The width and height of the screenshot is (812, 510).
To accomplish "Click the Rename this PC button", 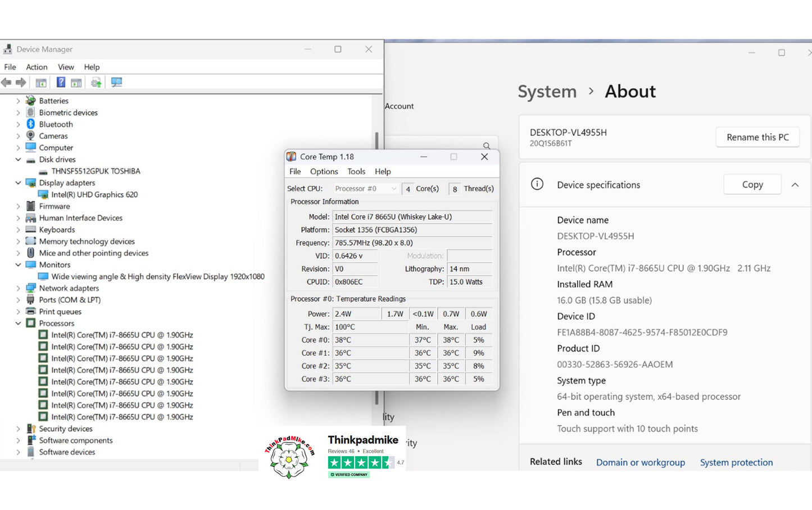I will pos(757,137).
